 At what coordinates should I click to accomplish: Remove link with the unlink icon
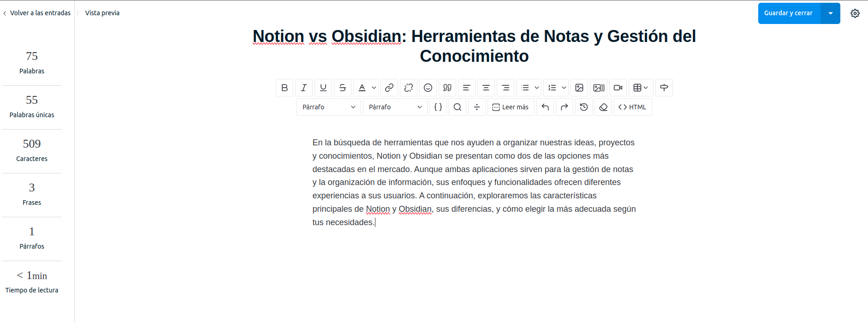pyautogui.click(x=409, y=88)
